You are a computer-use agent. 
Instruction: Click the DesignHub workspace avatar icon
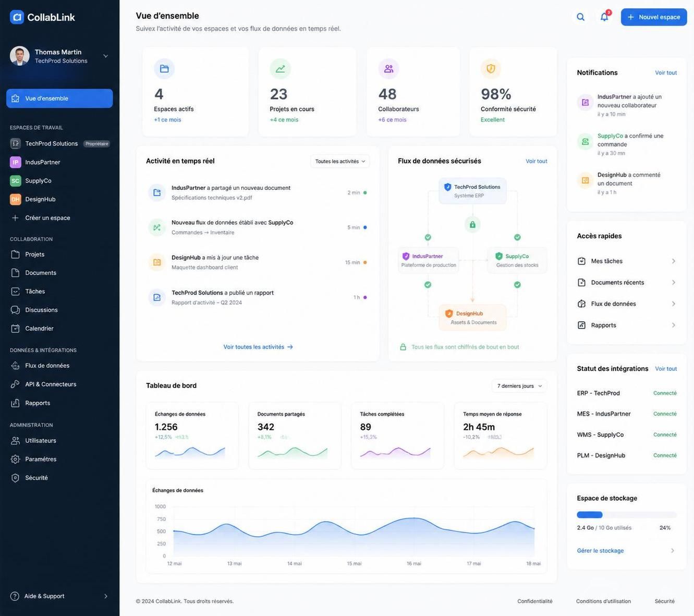coord(16,199)
